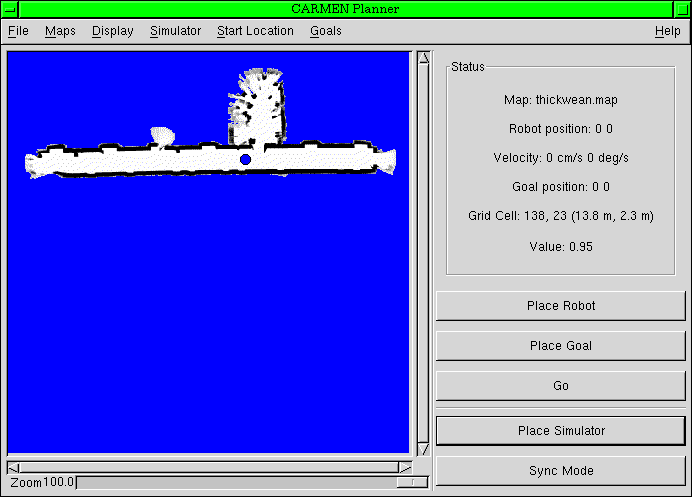The height and width of the screenshot is (497, 692).
Task: Open the File menu
Action: [x=18, y=31]
